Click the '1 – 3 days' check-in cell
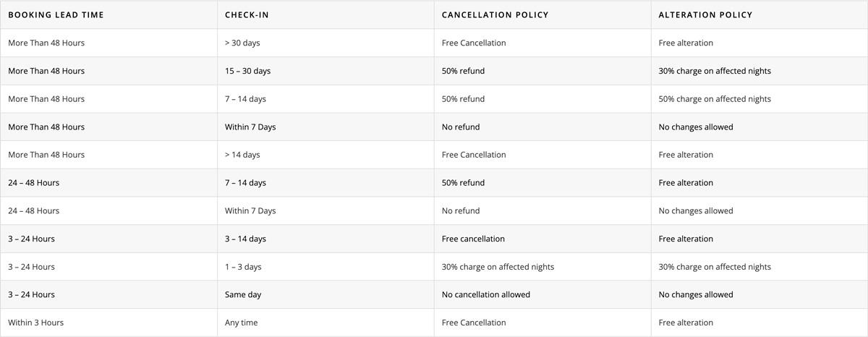The height and width of the screenshot is (337, 868). point(243,267)
